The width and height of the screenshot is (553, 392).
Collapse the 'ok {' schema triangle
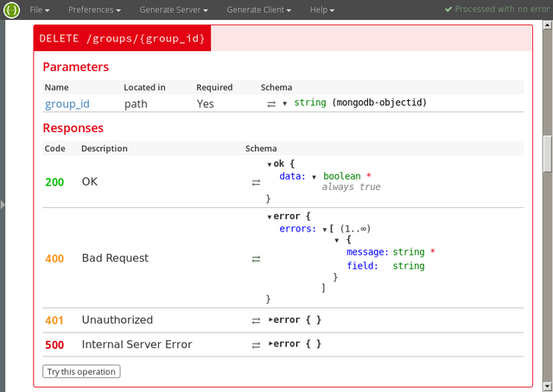(270, 164)
